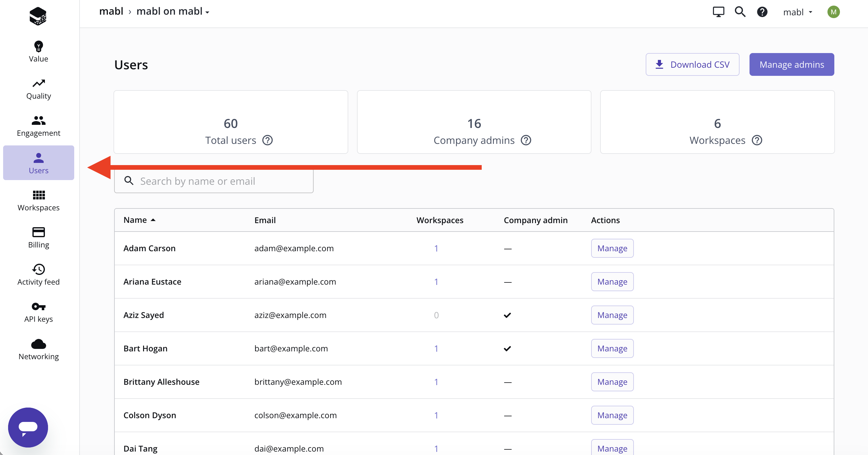Click the mabl logo icon in sidebar
The height and width of the screenshot is (455, 868).
coord(38,16)
